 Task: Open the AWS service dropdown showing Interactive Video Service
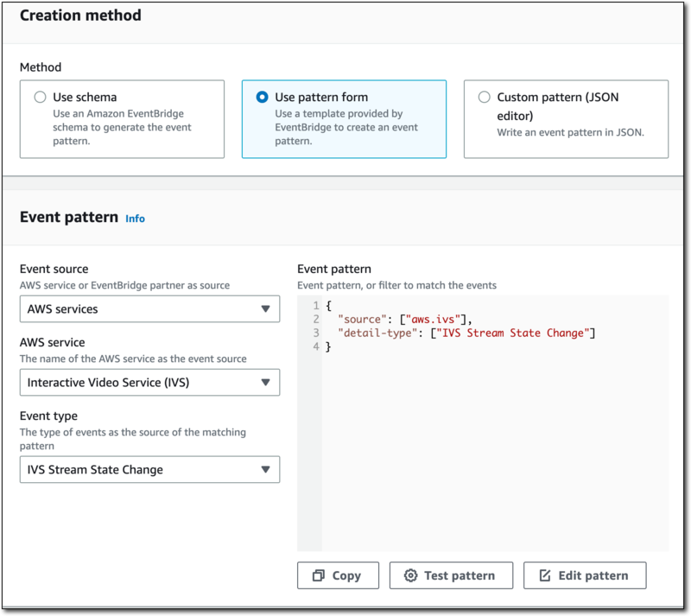pos(149,382)
